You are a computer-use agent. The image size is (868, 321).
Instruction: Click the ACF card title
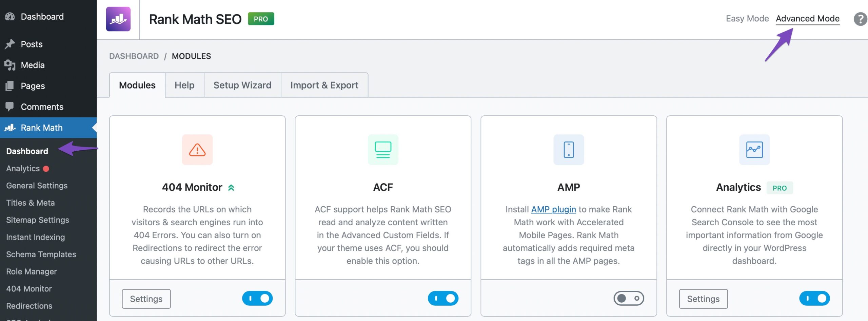point(383,187)
